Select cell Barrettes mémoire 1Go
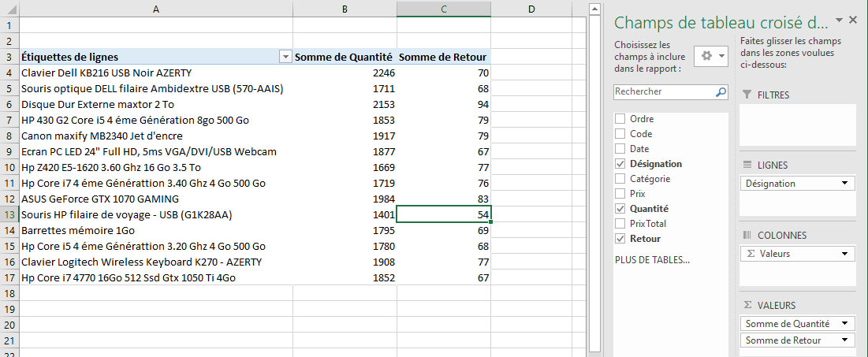868x357 pixels. 156,230
